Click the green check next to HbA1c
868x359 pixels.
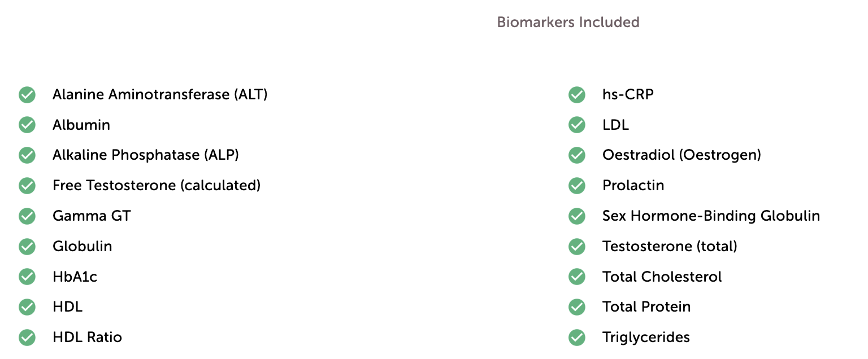(x=27, y=277)
